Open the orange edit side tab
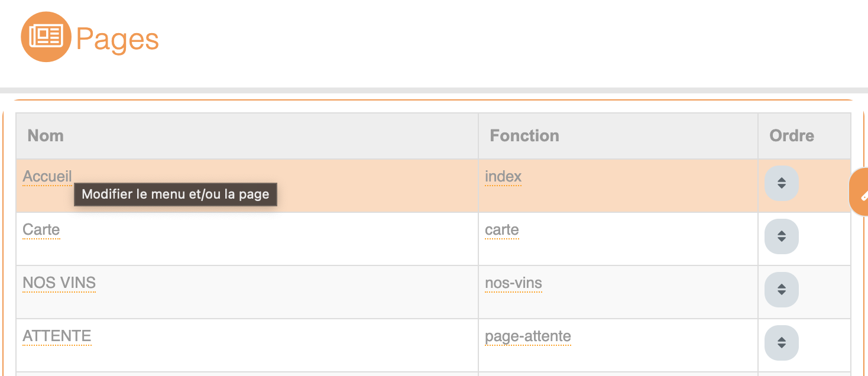The image size is (868, 376). [860, 193]
